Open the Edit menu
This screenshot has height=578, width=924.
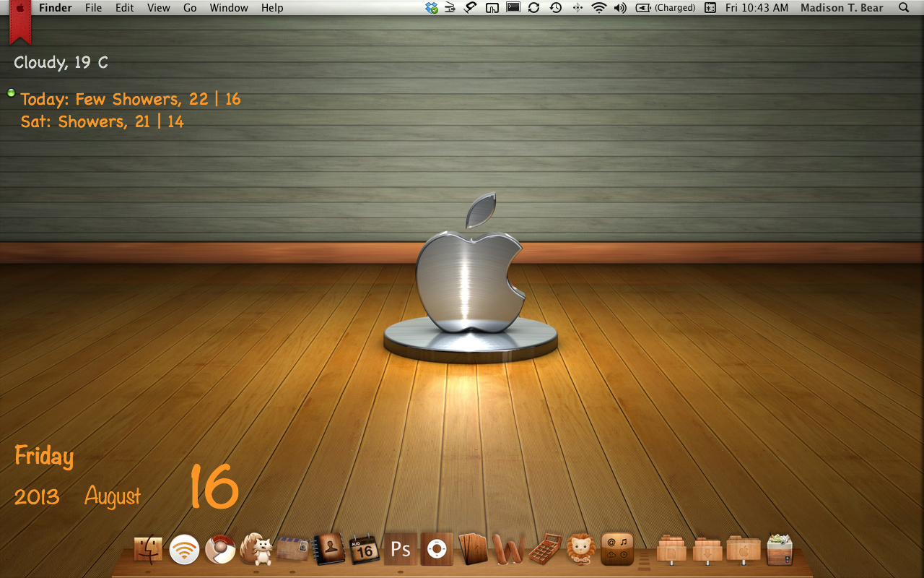coord(125,8)
